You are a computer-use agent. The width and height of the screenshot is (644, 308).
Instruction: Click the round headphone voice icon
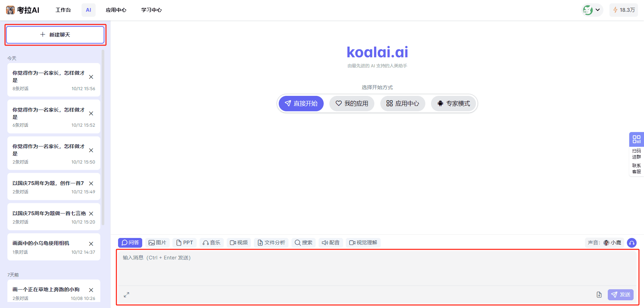[x=632, y=243]
